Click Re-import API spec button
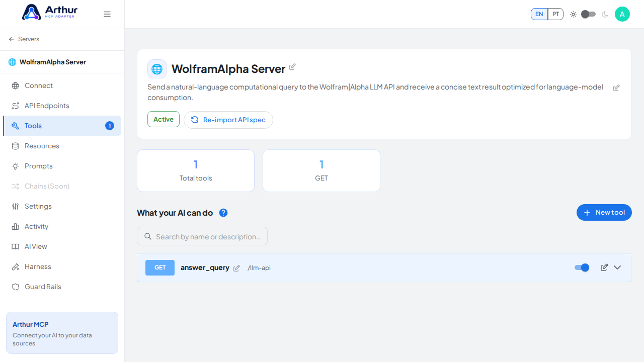644x362 pixels. point(228,120)
